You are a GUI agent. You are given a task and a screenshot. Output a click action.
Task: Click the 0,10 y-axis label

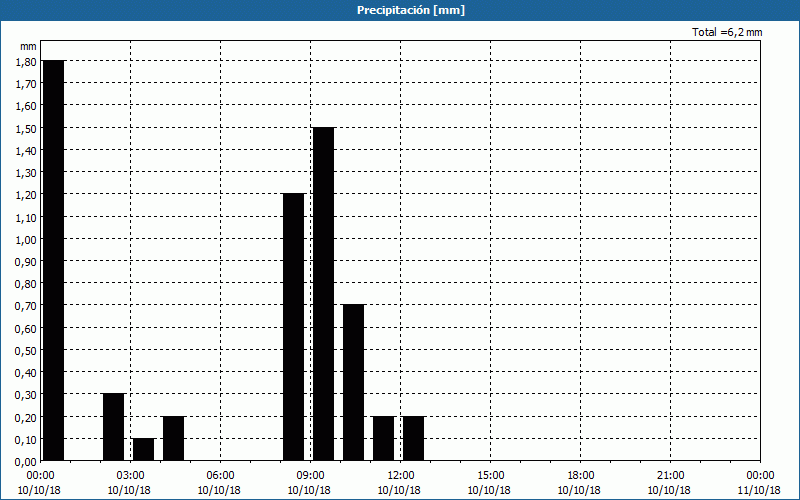[26, 439]
